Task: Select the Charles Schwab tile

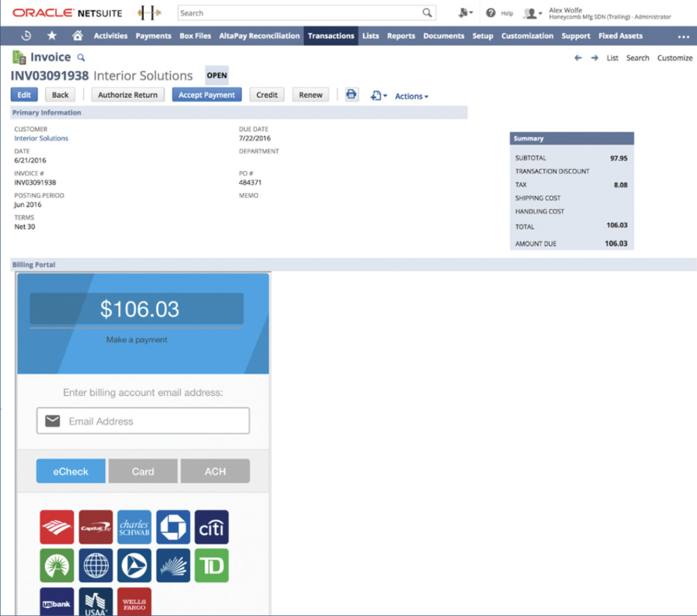Action: pos(134,527)
